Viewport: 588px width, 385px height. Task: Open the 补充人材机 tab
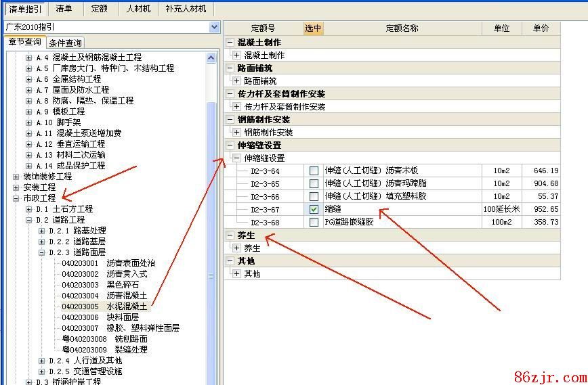click(186, 9)
